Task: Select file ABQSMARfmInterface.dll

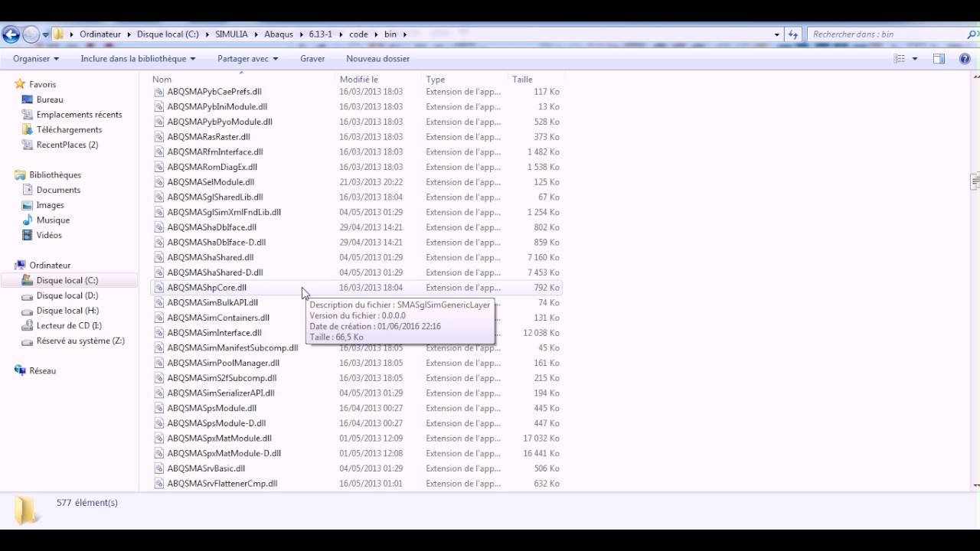Action: tap(215, 152)
